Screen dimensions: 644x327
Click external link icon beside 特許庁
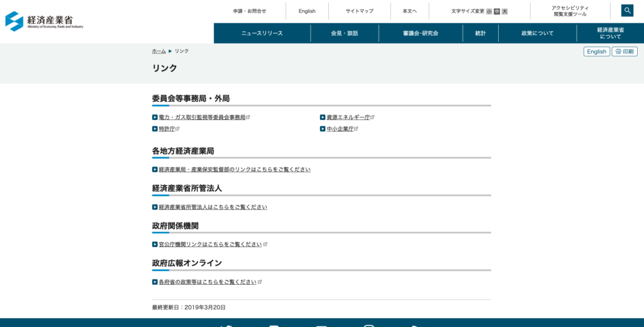click(177, 129)
